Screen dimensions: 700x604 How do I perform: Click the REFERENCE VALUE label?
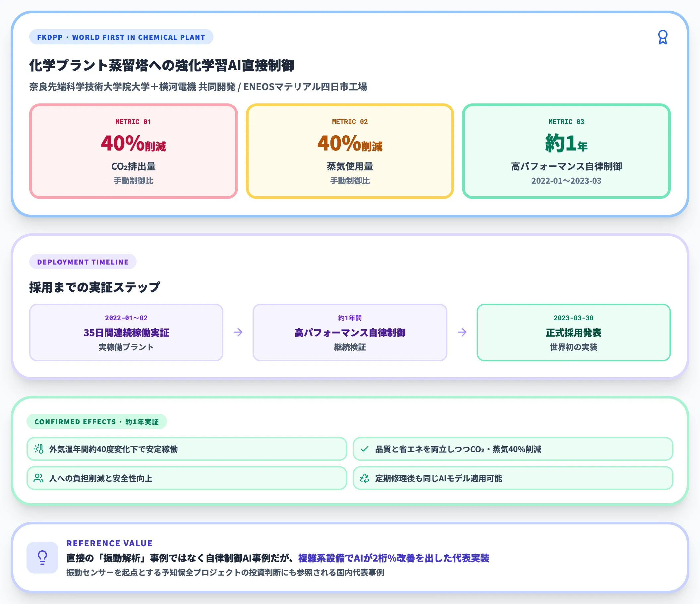[x=109, y=543]
